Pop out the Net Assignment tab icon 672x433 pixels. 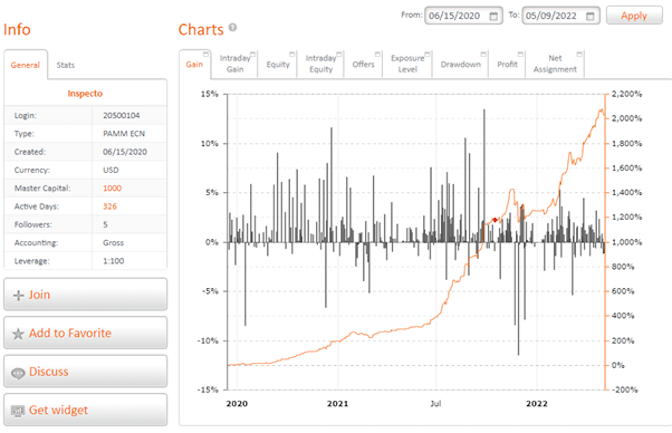(x=580, y=54)
